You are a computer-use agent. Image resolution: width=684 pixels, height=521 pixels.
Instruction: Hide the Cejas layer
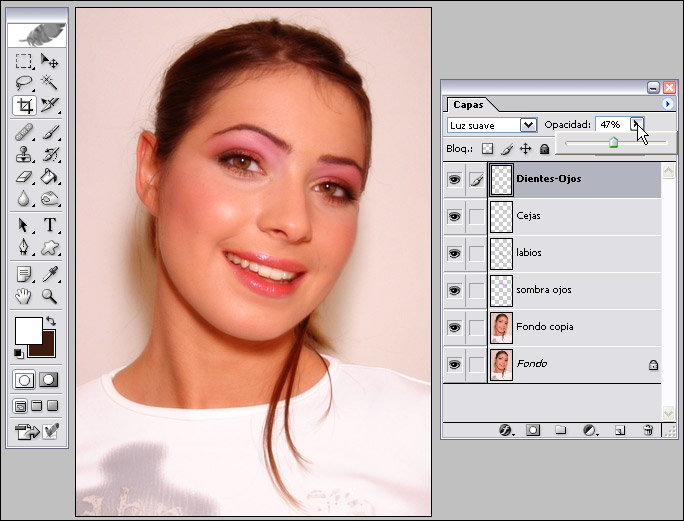point(455,216)
